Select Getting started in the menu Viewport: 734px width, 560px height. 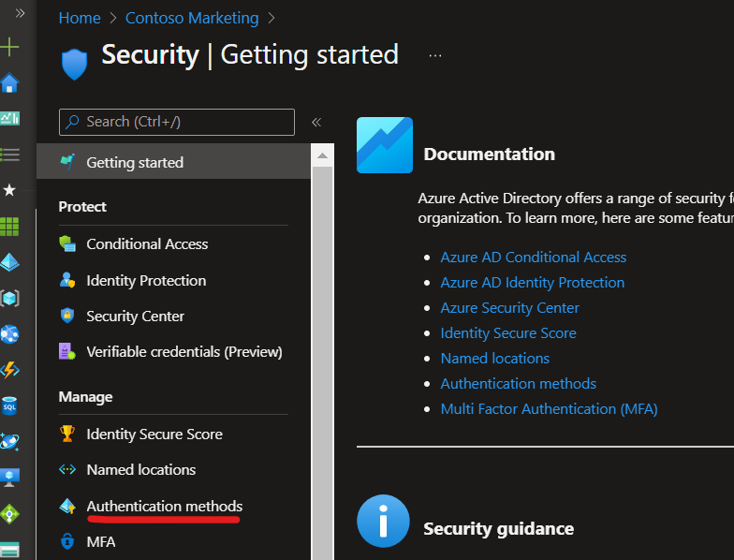(x=174, y=161)
